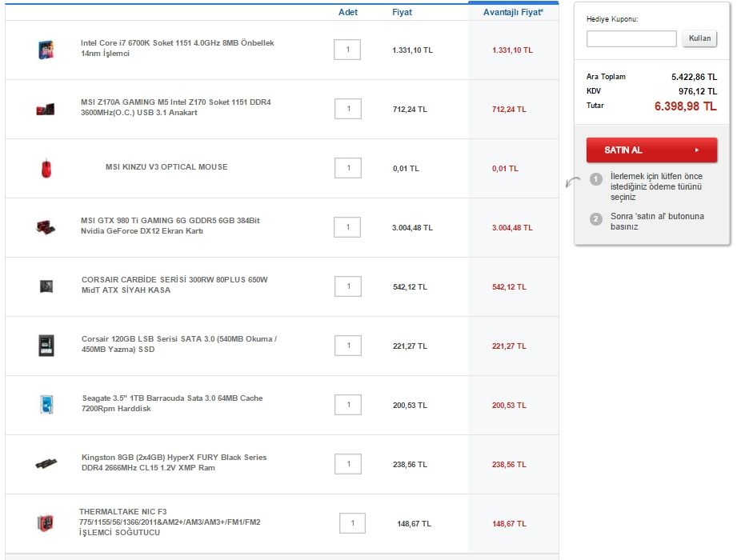Click the Avantajlı Fiyat column header
The image size is (741, 560).
513,12
